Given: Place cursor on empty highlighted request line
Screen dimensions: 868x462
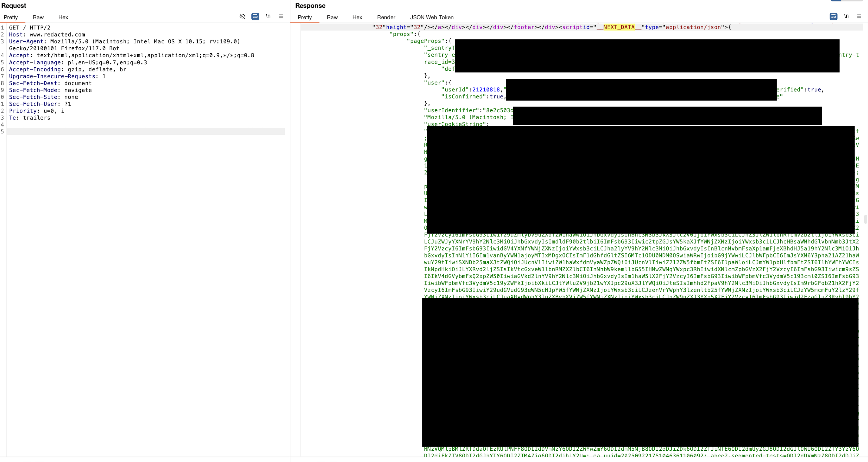Looking at the screenshot, I should (145, 131).
